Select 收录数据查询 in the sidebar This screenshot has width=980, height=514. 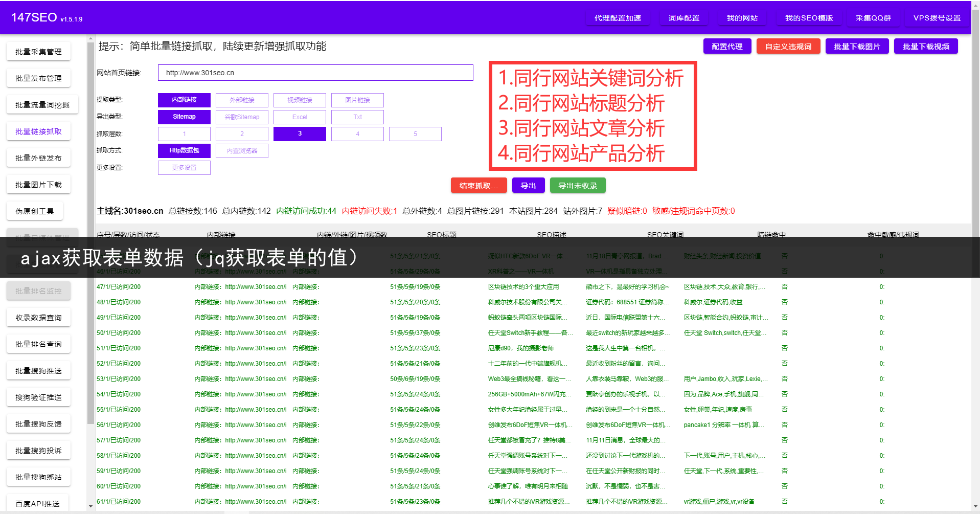(38, 317)
